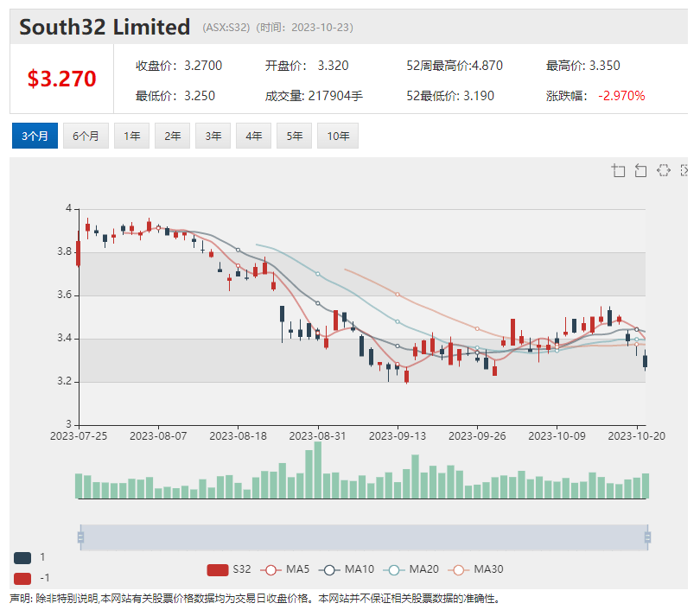Image resolution: width=700 pixels, height=616 pixels.
Task: Switch chart to 1年 range
Action: coord(132,136)
